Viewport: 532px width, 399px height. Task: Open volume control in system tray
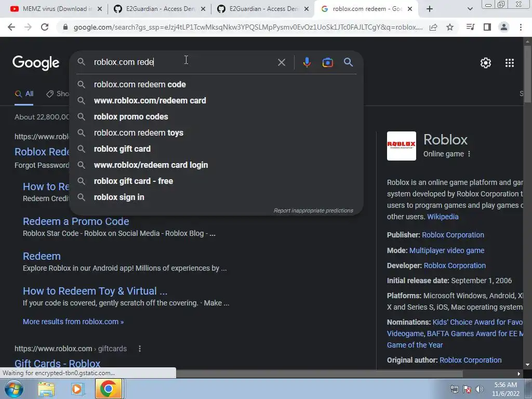480,389
